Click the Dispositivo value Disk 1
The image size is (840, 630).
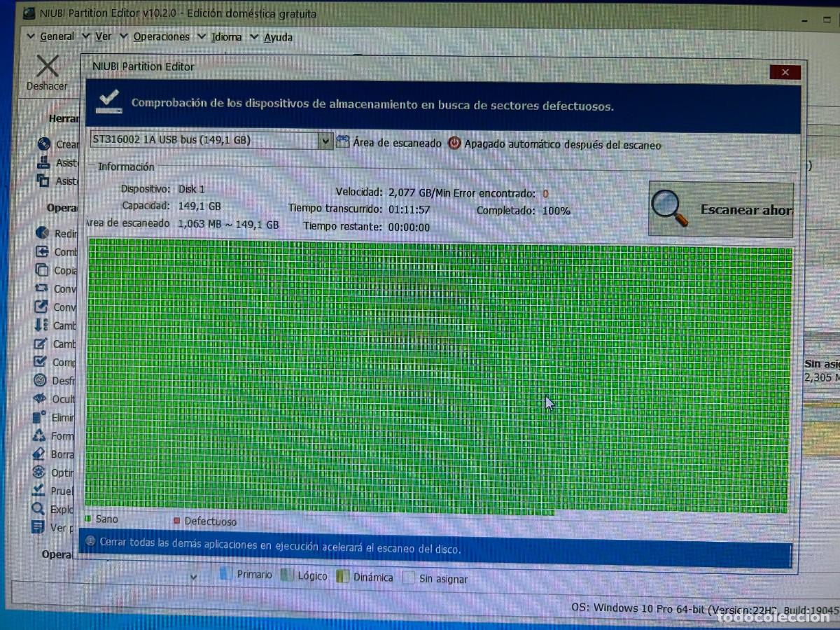tap(191, 189)
